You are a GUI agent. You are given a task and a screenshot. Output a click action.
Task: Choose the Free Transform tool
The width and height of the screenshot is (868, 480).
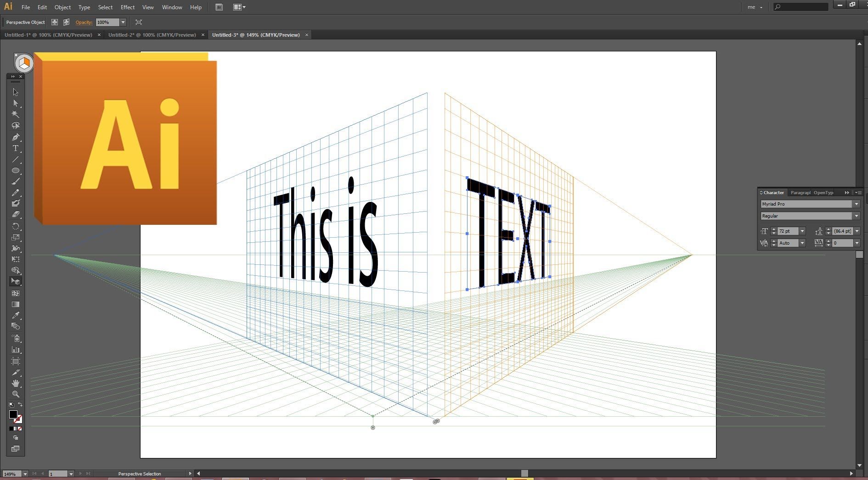coord(16,259)
